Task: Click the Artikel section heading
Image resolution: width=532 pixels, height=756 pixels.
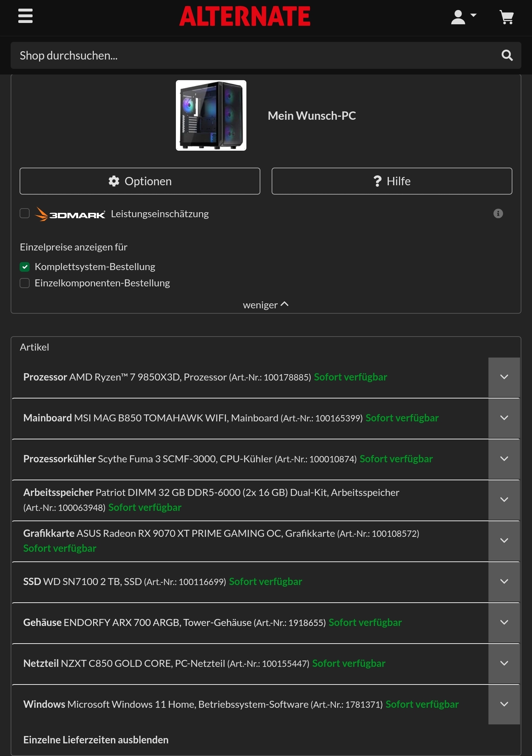Action: pos(35,347)
